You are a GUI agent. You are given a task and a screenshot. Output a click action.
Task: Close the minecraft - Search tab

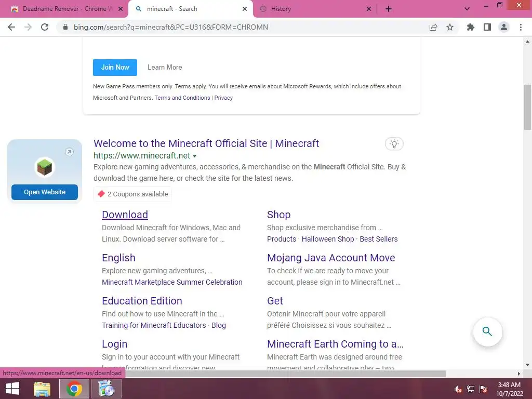pos(245,9)
